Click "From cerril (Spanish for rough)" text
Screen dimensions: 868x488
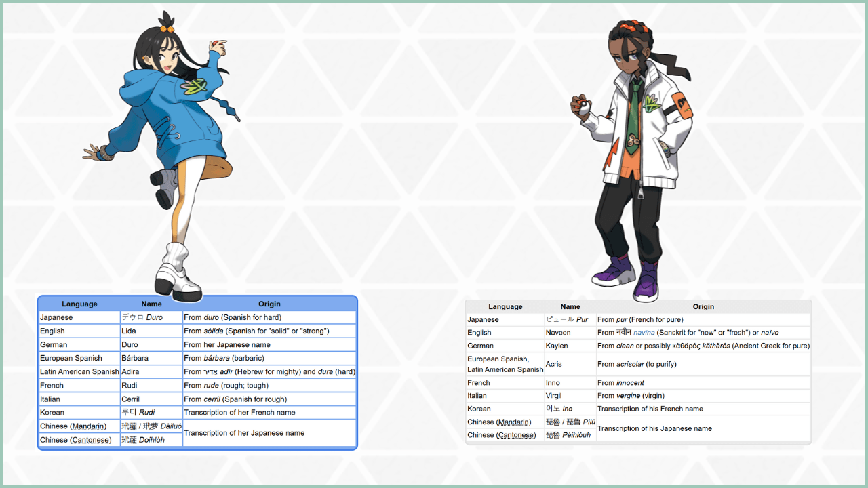pyautogui.click(x=235, y=399)
